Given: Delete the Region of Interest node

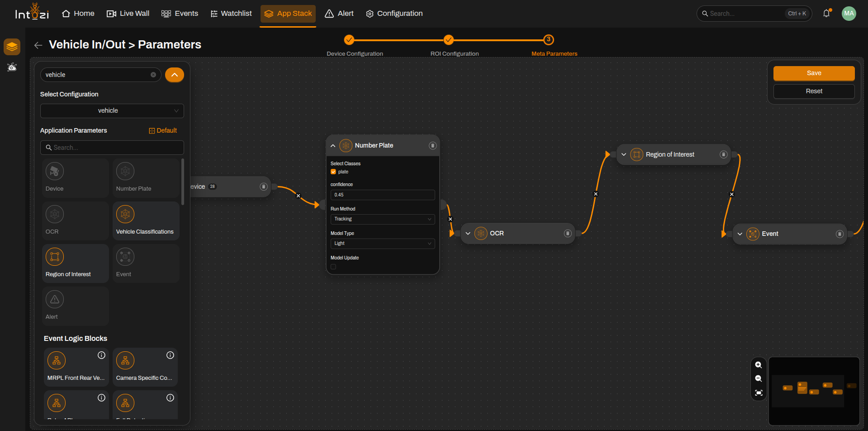Looking at the screenshot, I should (724, 155).
